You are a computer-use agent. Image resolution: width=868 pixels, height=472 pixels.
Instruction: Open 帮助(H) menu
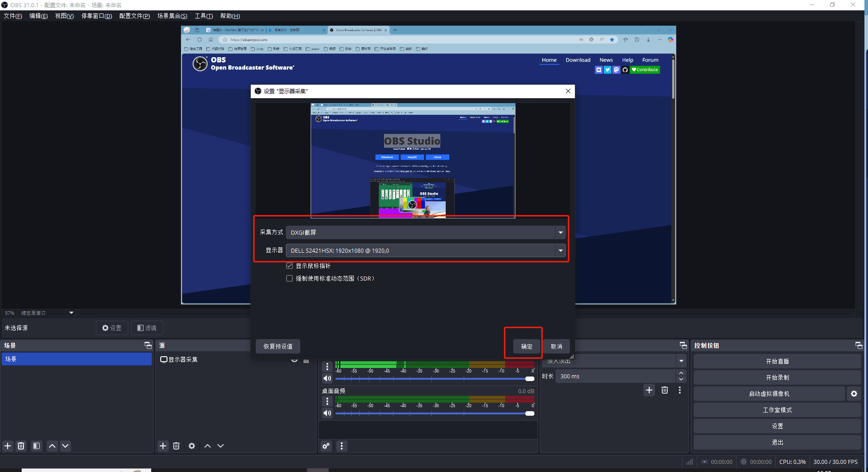[230, 16]
